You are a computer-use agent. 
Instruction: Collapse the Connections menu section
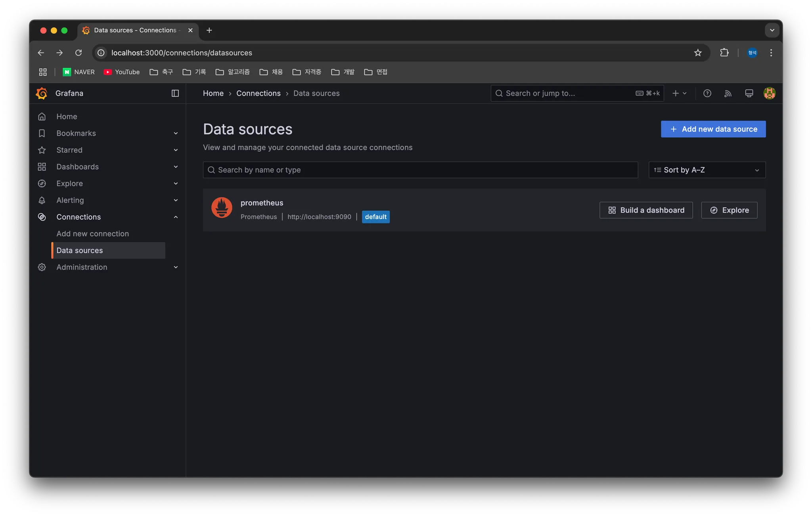tap(176, 217)
